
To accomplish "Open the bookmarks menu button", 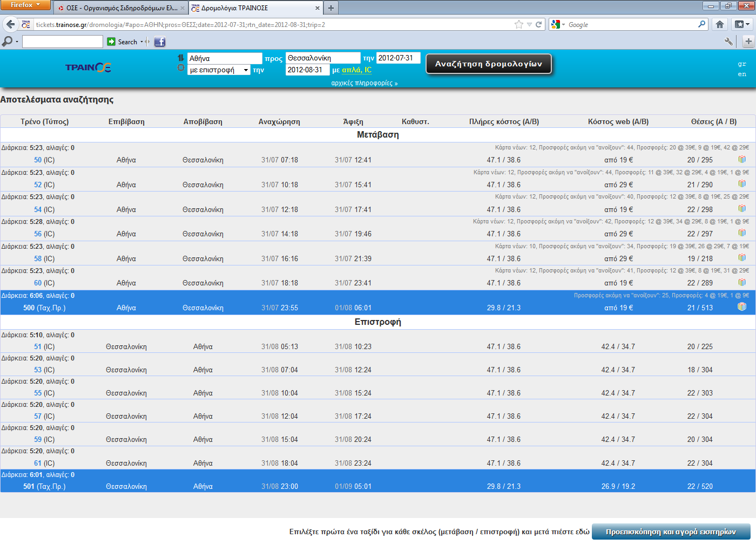I will (742, 24).
